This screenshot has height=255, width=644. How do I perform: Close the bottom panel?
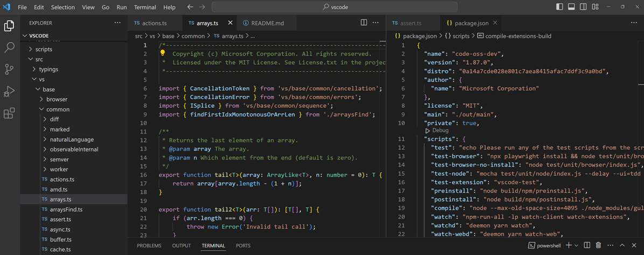[634, 245]
